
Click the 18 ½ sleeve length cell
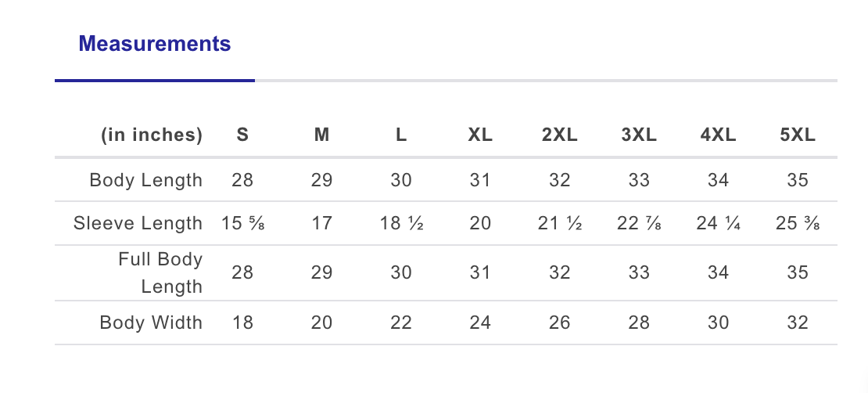(x=401, y=223)
